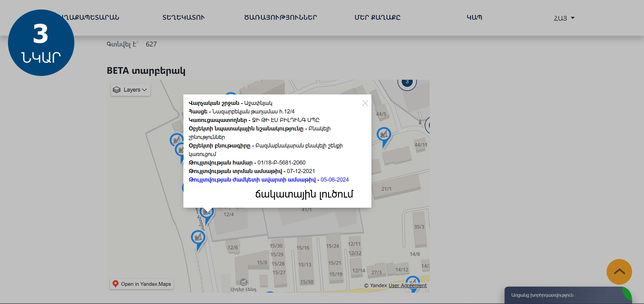Click building label 44/11 on map
The width and height of the screenshot is (644, 304).
(x=421, y=145)
